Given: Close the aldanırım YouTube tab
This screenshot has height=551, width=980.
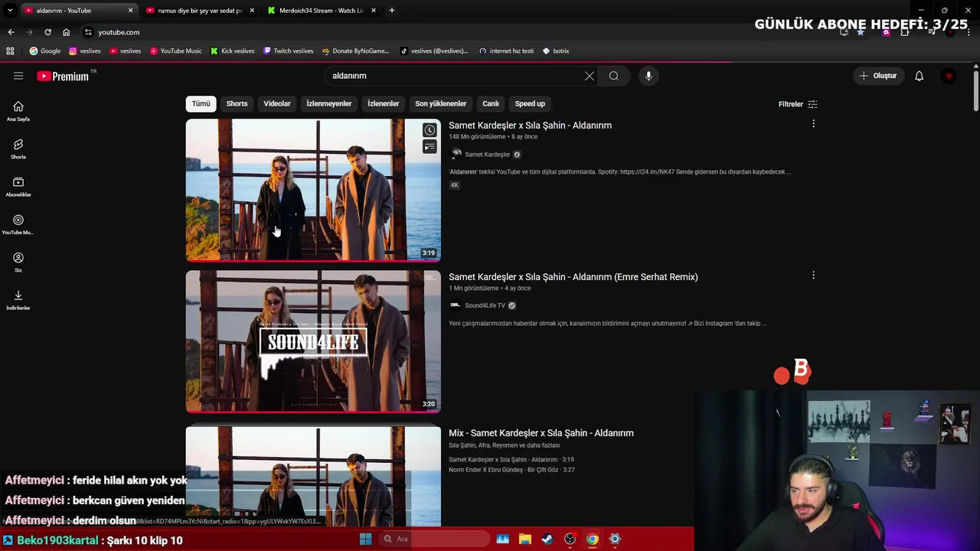Looking at the screenshot, I should (130, 11).
